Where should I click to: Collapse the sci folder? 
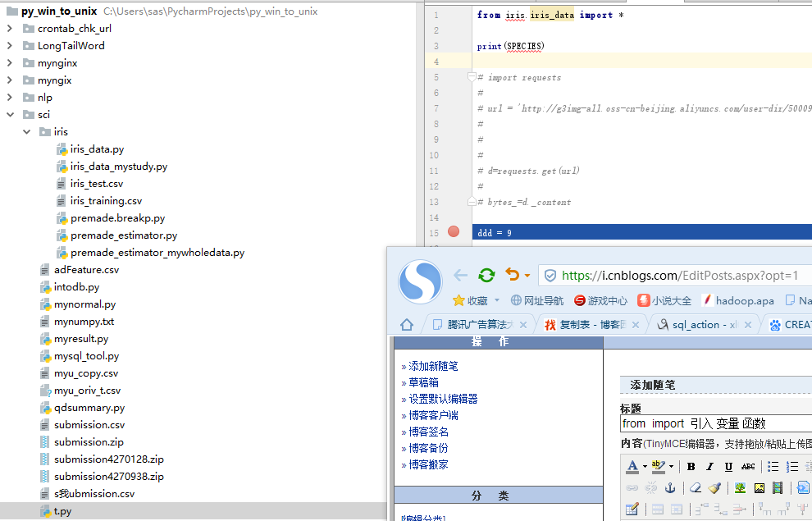(10, 114)
